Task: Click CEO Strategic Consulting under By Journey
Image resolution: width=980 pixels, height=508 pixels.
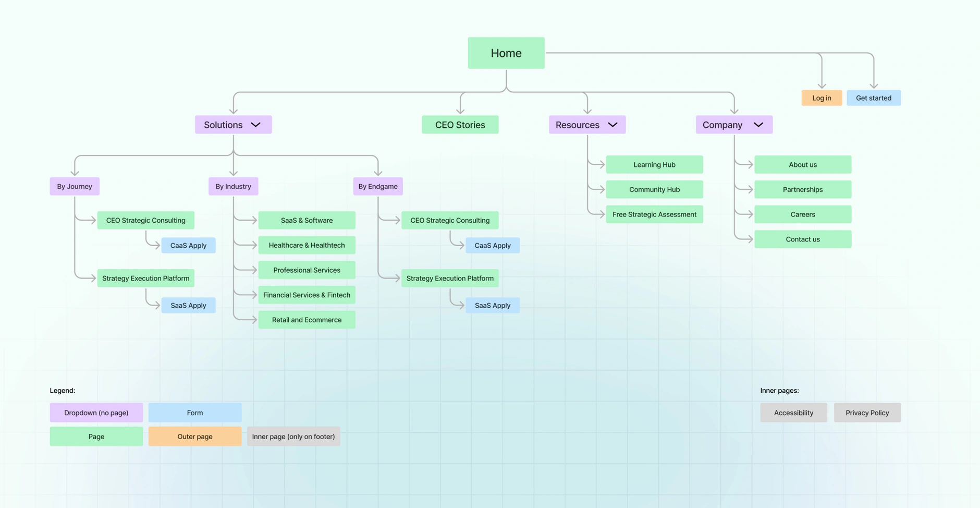Action: 146,220
